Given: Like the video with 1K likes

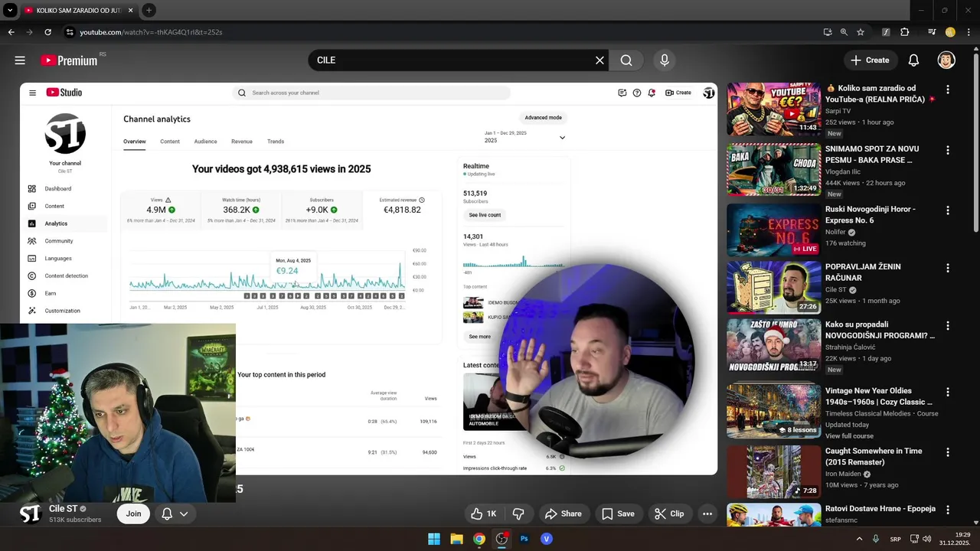Looking at the screenshot, I should (x=484, y=514).
